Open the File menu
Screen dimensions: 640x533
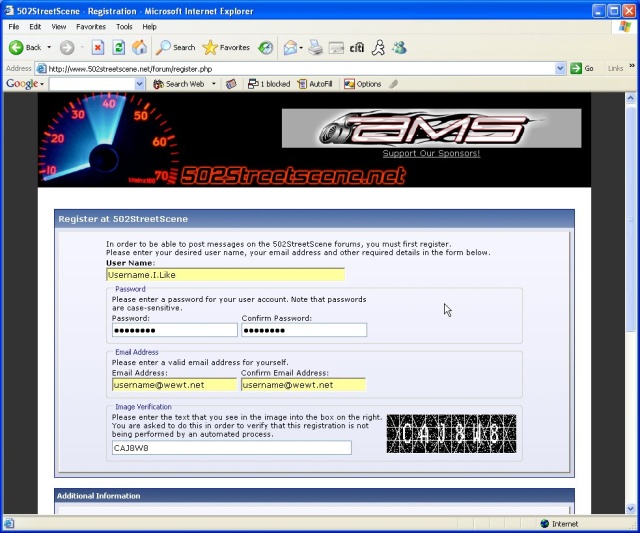coord(13,27)
